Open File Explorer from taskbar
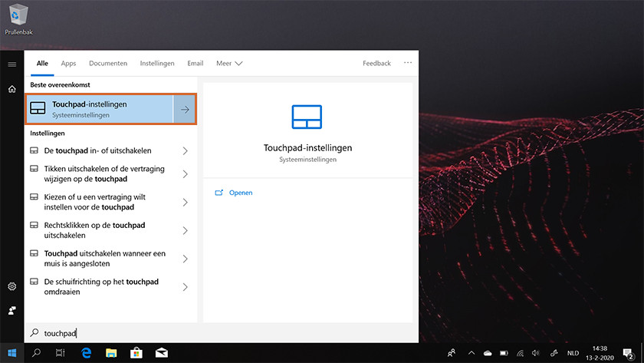Viewport: 644px width, 363px height. [x=111, y=353]
